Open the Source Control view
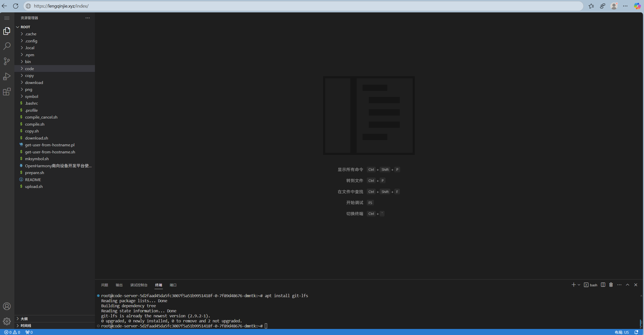This screenshot has height=335, width=644. 7,61
